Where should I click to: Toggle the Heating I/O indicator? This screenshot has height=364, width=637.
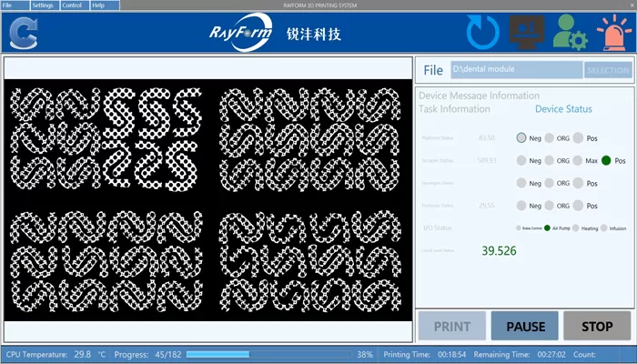pos(579,227)
